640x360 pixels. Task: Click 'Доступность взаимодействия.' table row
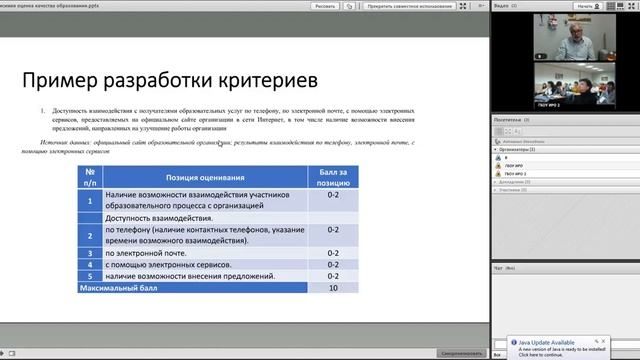pos(159,218)
